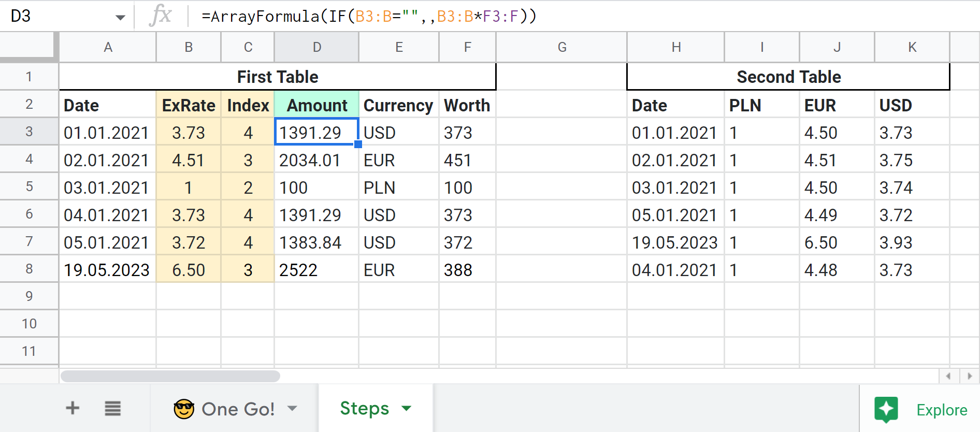Screen dimensions: 980x432
Task: Click the First Table title cell
Action: 278,77
